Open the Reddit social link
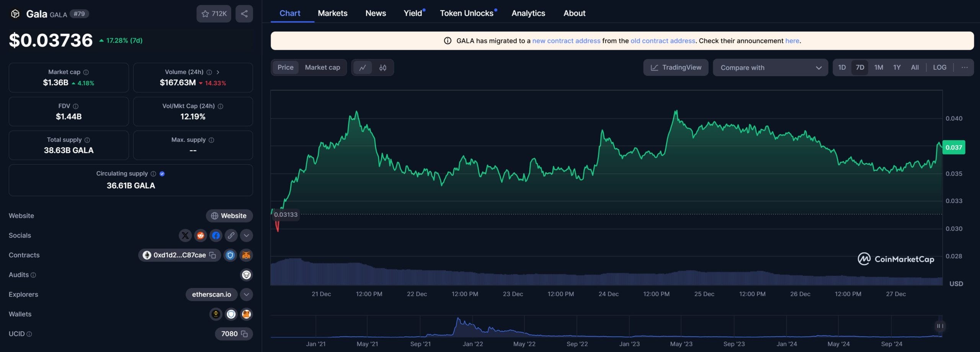The image size is (980, 352). (201, 236)
